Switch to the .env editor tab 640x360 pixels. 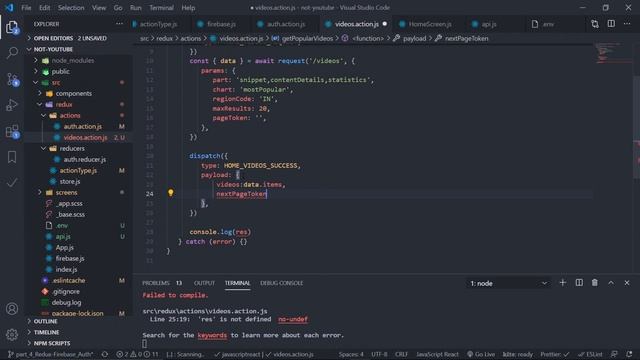click(548, 24)
